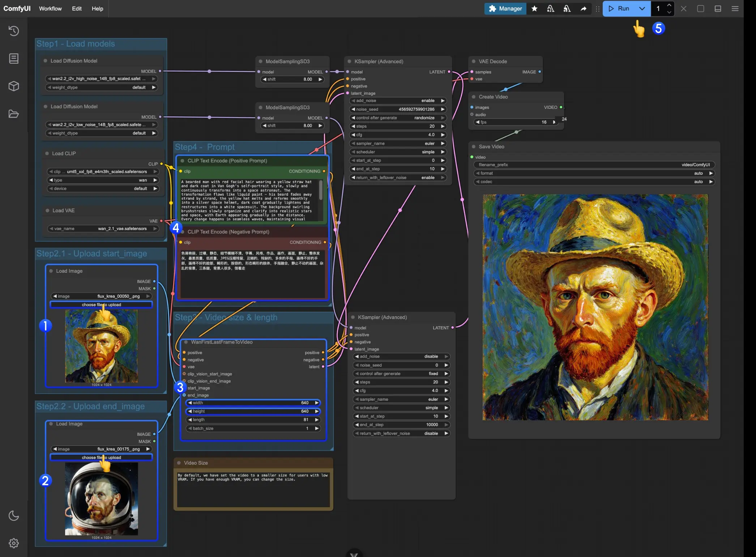
Task: Open settings gear in sidebar
Action: pyautogui.click(x=14, y=543)
